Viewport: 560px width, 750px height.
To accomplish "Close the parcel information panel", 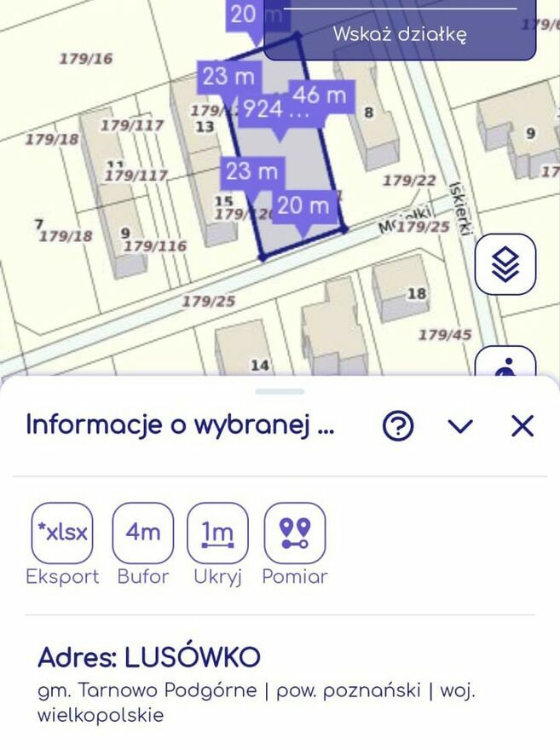I will [522, 425].
